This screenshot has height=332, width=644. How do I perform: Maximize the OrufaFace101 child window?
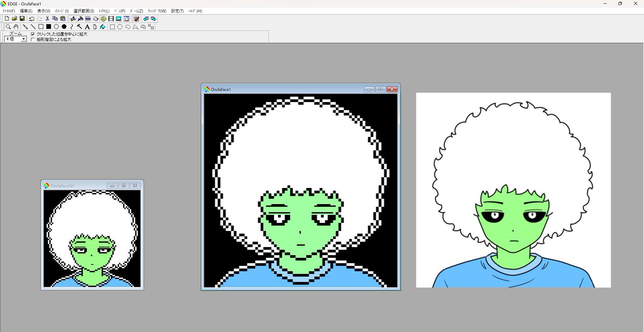coord(124,185)
